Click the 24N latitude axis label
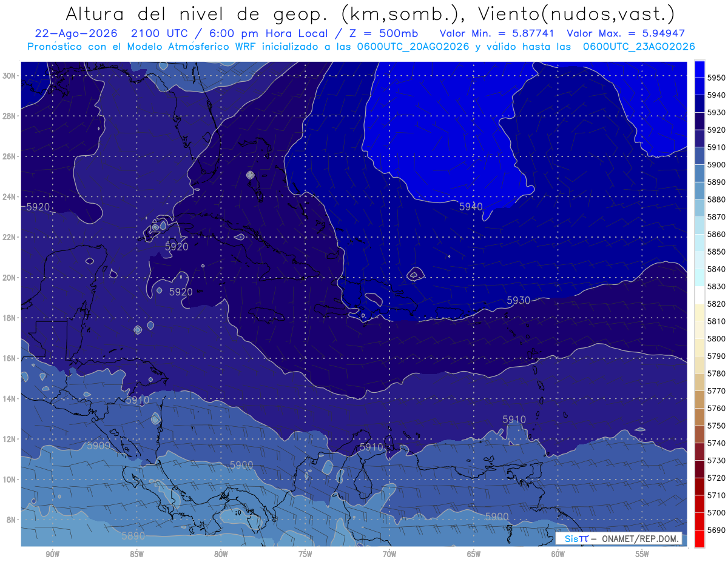728x562 pixels. coord(9,197)
